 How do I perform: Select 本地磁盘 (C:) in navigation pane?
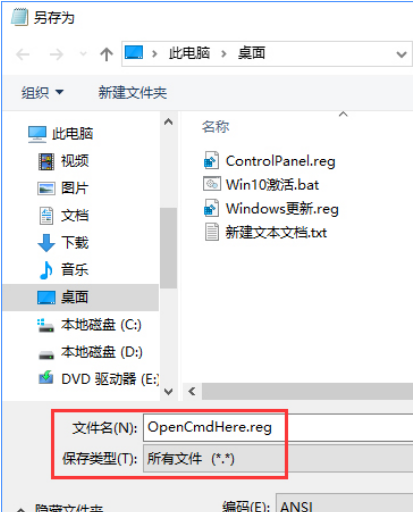click(89, 325)
